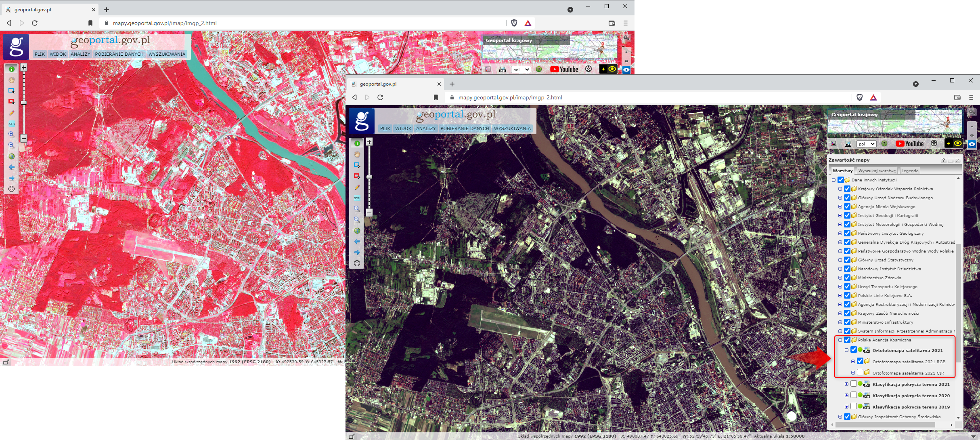Enable Ortofotomapa satelitarna 2021 CIR checkbox
980x440 pixels.
(860, 373)
